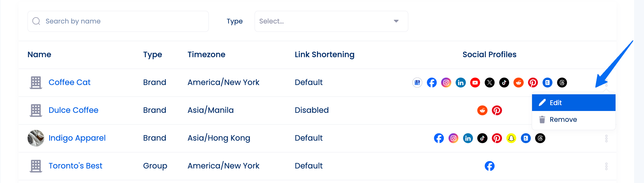Click Coffee Cat's Google Business Profile icon
Screen dimensions: 644x183
(417, 83)
